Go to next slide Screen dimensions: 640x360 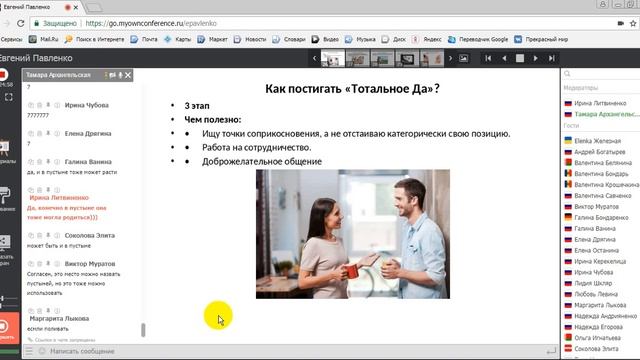[x=536, y=58]
